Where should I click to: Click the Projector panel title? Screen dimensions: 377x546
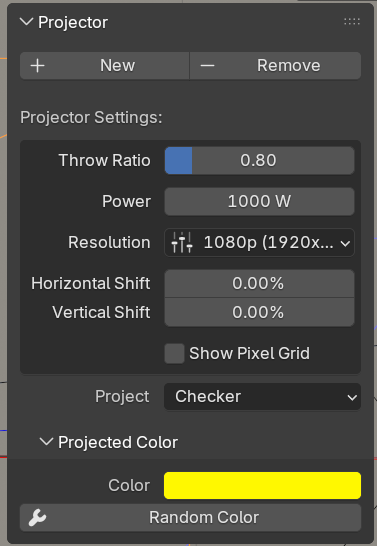(73, 22)
